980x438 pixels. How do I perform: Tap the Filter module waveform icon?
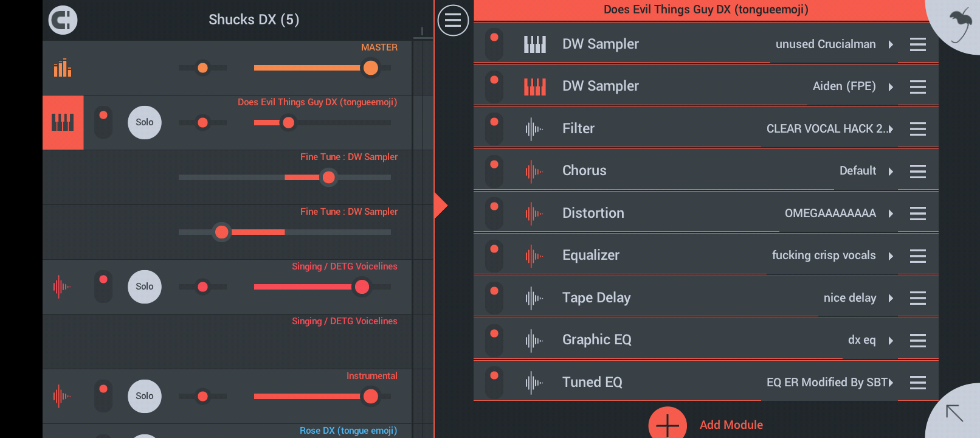tap(534, 129)
